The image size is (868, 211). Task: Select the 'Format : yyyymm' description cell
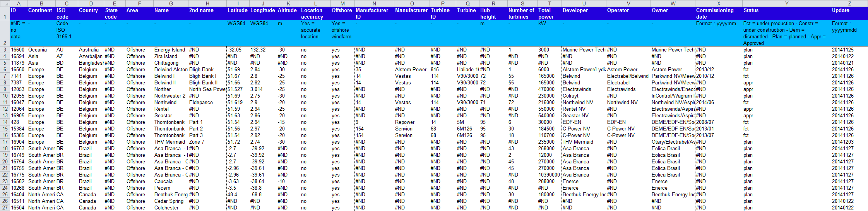tap(719, 33)
